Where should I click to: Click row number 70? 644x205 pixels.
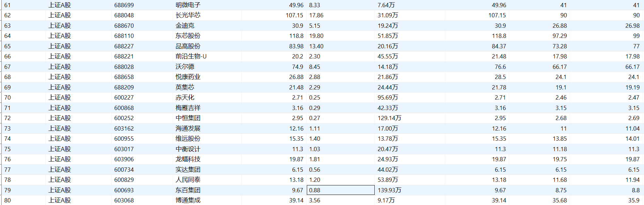tap(8, 98)
